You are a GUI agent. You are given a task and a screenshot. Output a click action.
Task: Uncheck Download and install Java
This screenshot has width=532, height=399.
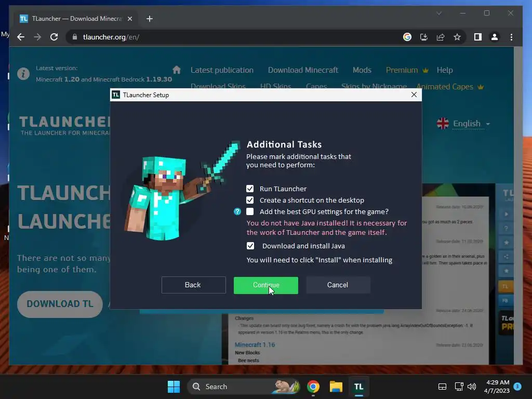tap(250, 246)
